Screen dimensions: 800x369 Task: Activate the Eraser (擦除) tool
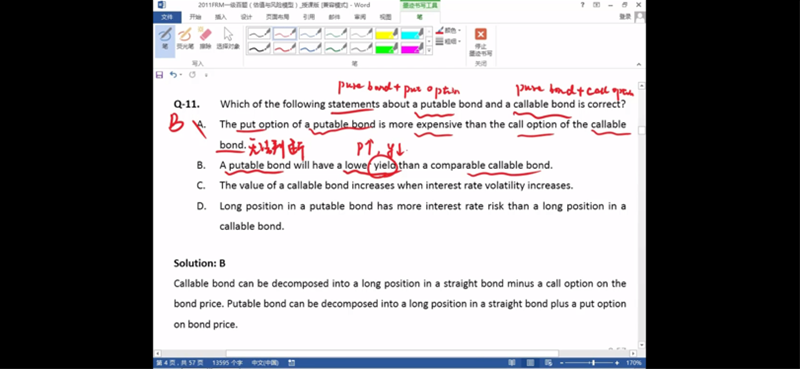[205, 38]
